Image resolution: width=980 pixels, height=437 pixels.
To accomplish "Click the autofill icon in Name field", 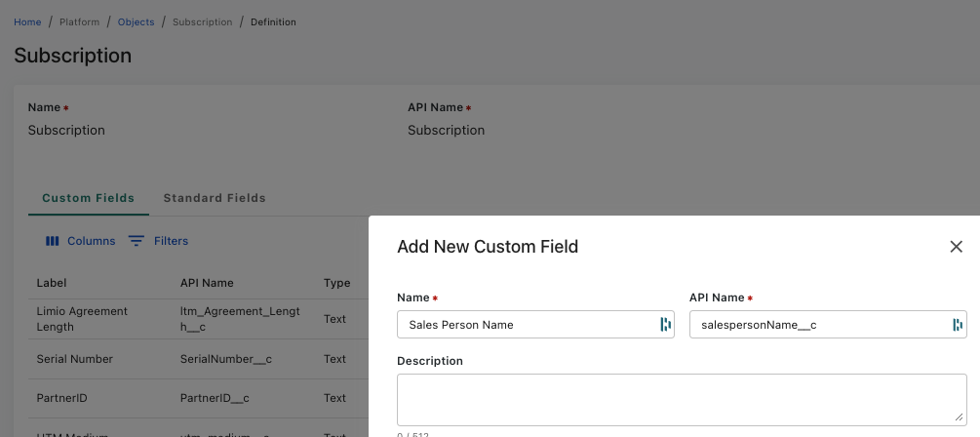I will tap(665, 325).
